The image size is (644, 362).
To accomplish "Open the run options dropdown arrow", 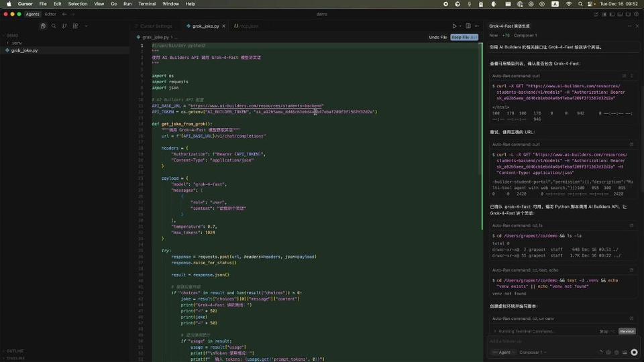I will tap(460, 26).
